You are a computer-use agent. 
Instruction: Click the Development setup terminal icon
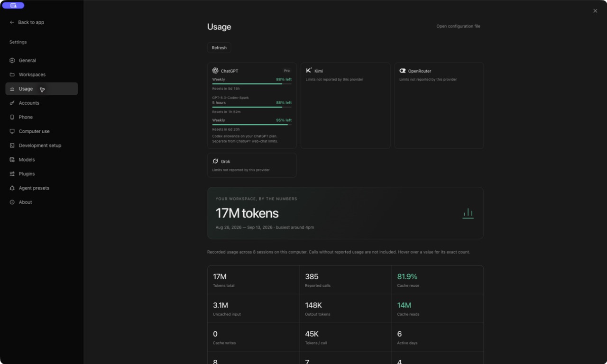12,146
